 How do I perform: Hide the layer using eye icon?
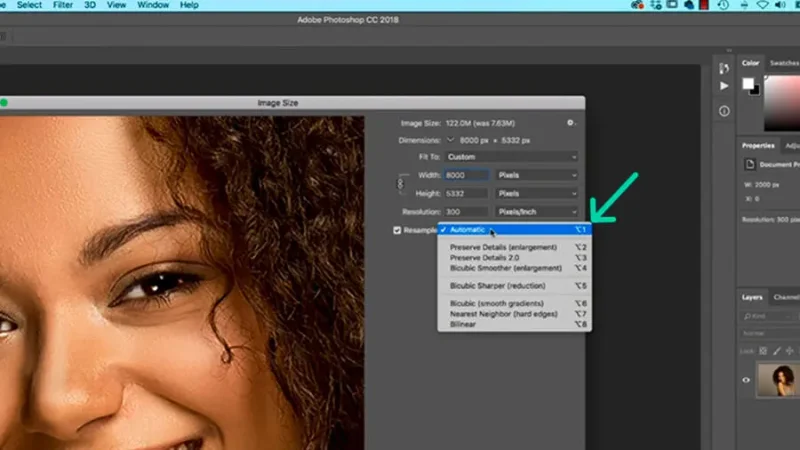(x=746, y=380)
